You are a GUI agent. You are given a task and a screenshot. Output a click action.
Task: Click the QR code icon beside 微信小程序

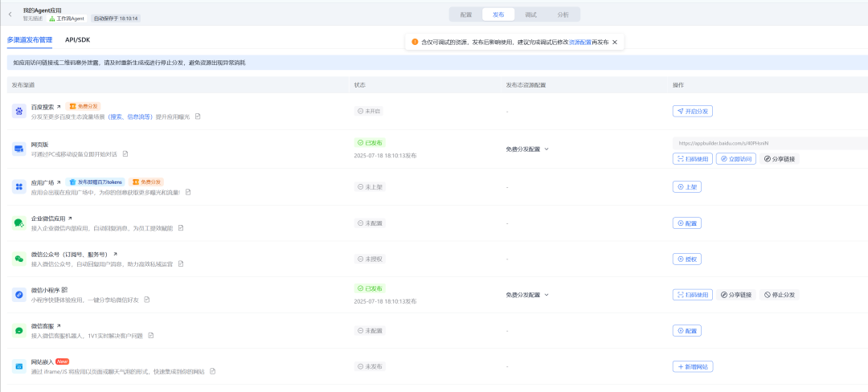tap(64, 289)
